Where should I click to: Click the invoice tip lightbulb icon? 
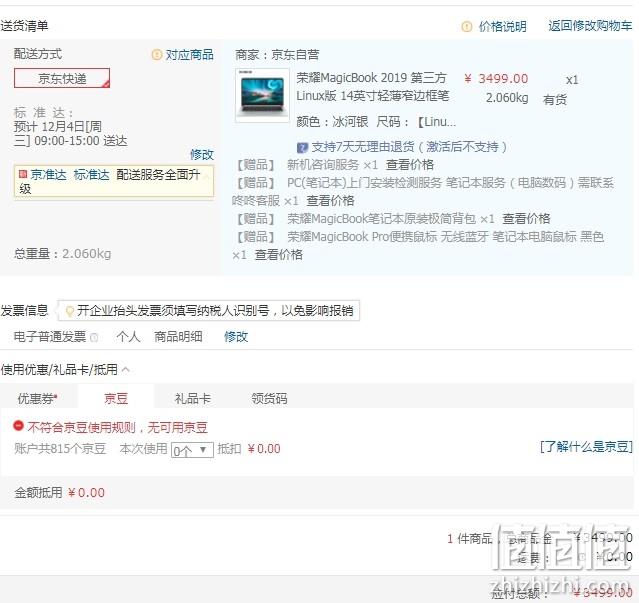coord(70,311)
